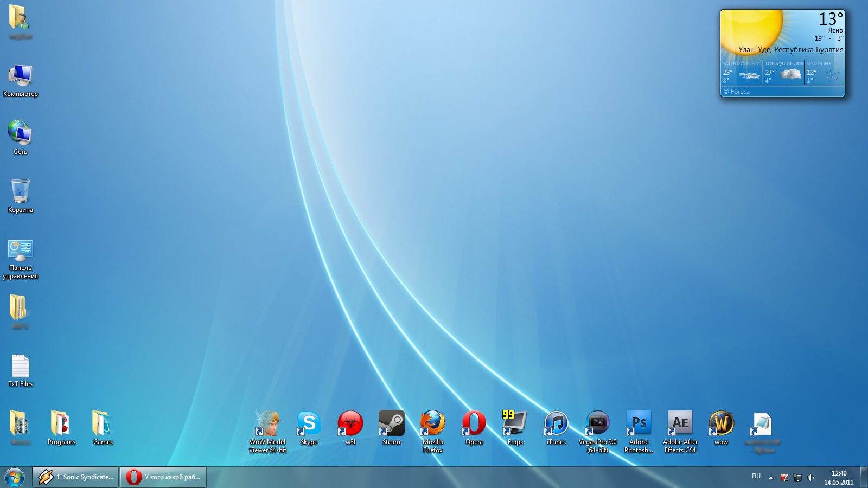Open the Adobe Photoshop shortcut
Viewport: 868px width, 488px height.
click(x=639, y=424)
